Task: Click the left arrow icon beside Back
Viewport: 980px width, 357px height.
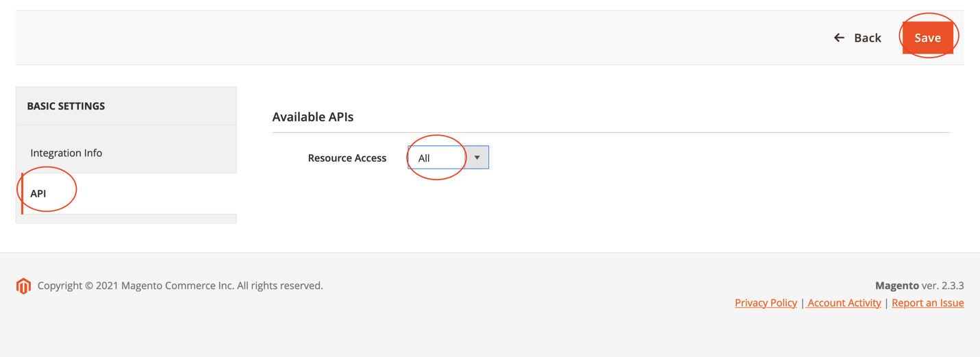Action: pos(839,38)
